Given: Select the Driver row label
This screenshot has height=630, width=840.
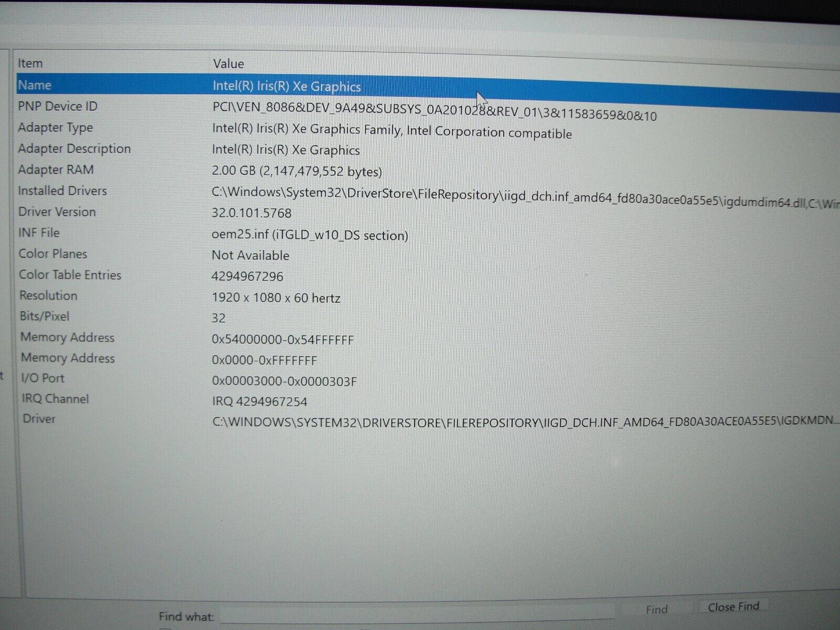Looking at the screenshot, I should (39, 418).
